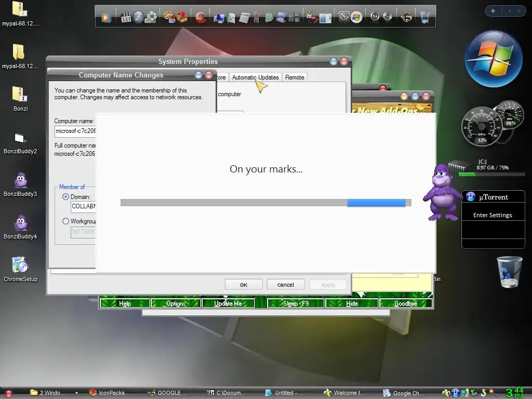Screen dimensions: 532x399
Task: Click the Computer name input field
Action: pyautogui.click(x=75, y=131)
